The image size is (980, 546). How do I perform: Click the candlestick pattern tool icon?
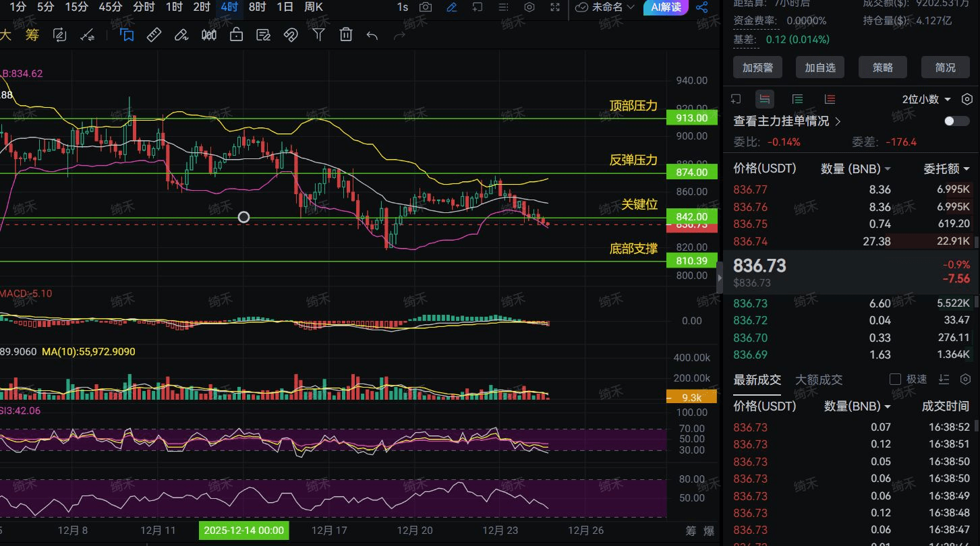tap(209, 35)
